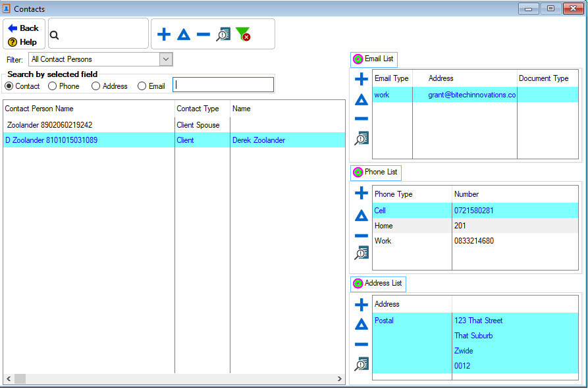Edit selected phone with triangle icon

point(361,215)
